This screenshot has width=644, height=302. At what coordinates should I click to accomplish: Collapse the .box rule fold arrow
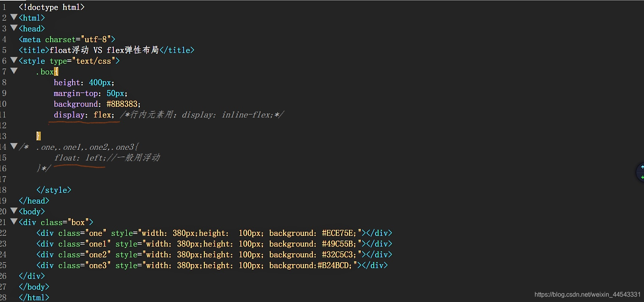[14, 71]
